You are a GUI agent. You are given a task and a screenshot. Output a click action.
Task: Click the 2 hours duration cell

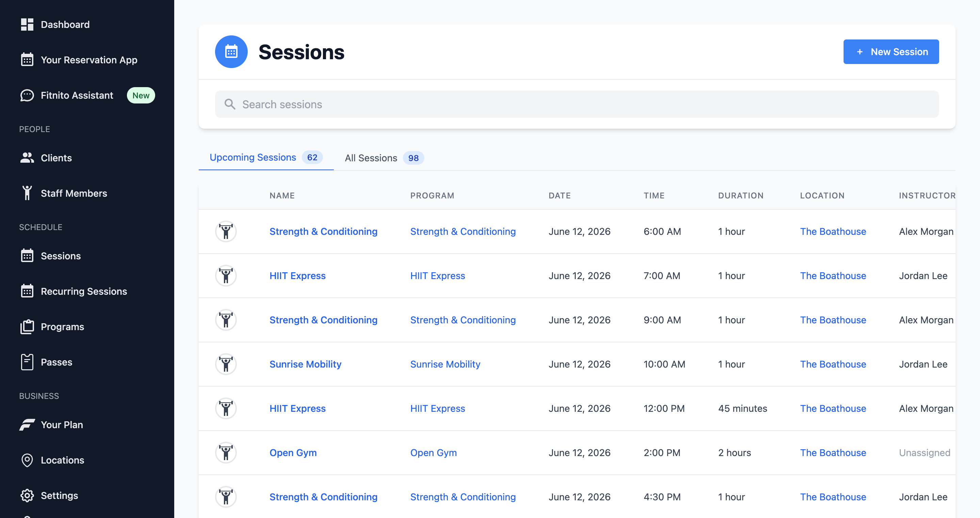click(735, 453)
